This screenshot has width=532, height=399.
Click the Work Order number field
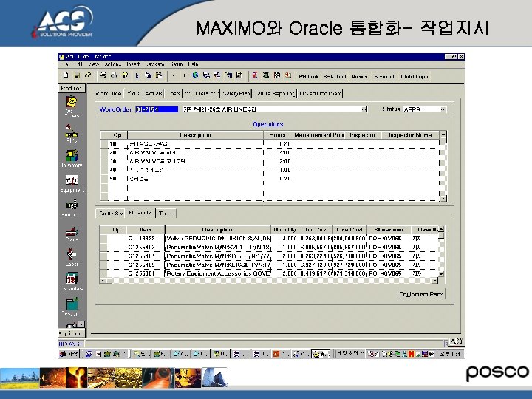[x=157, y=109]
